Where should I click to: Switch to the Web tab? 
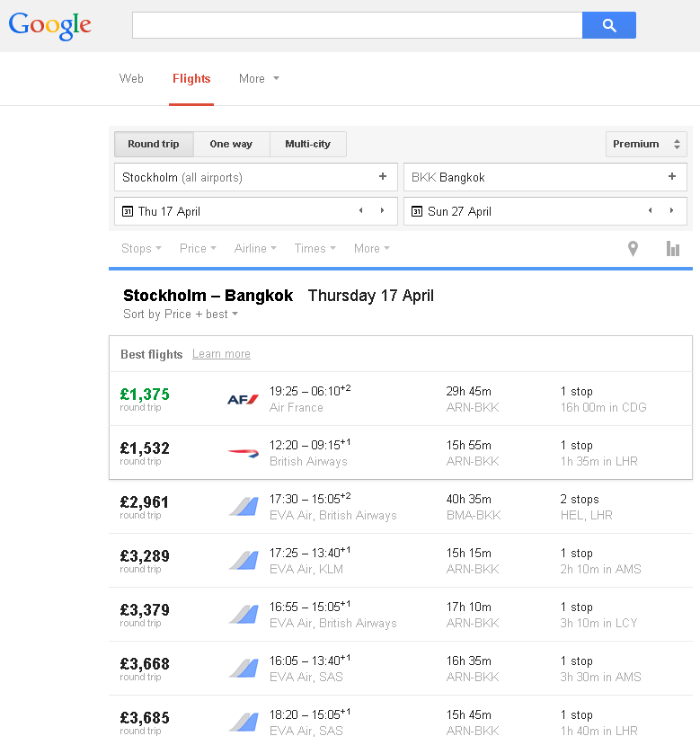click(x=131, y=79)
